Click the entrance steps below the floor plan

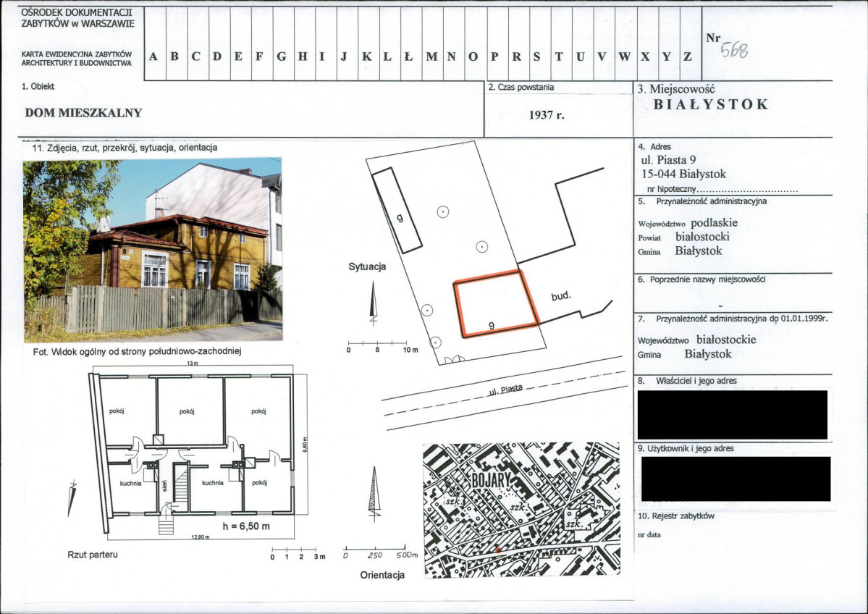click(x=167, y=521)
